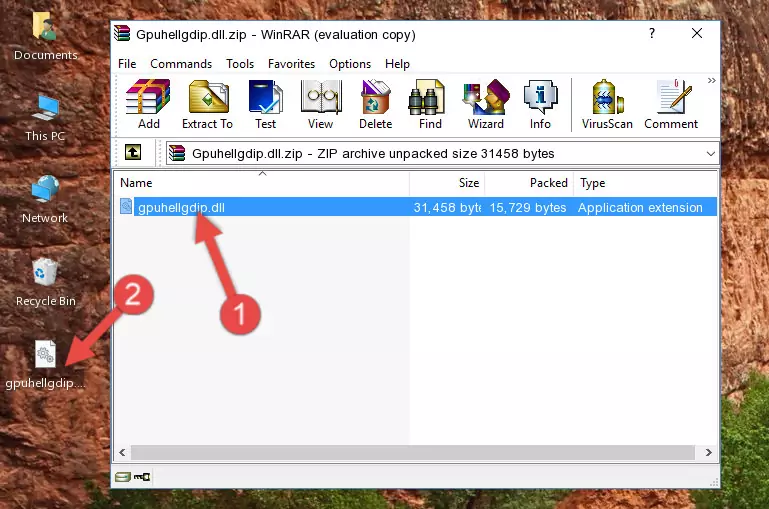
Task: Select the Documents desktop icon
Action: click(46, 37)
